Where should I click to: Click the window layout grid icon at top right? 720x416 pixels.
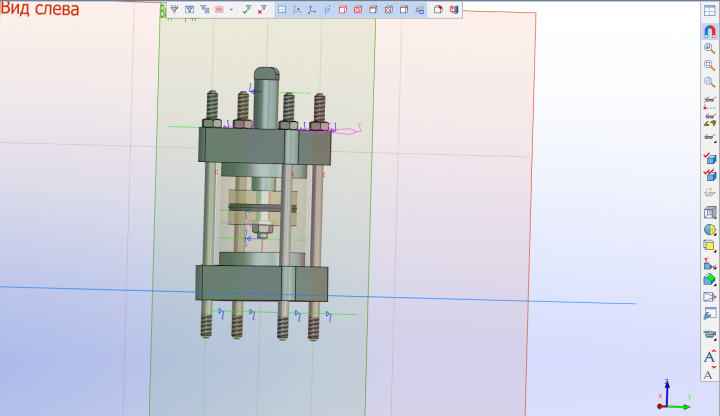coord(709,11)
